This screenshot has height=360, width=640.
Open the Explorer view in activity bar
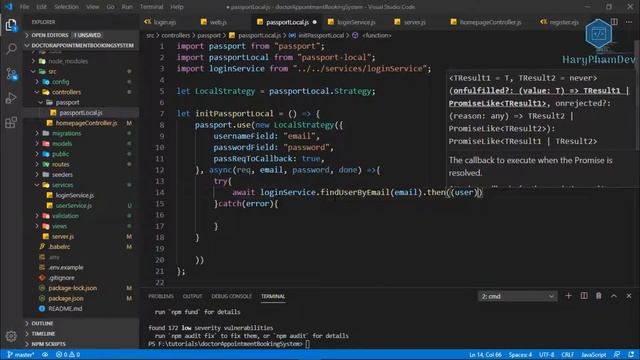point(11,25)
